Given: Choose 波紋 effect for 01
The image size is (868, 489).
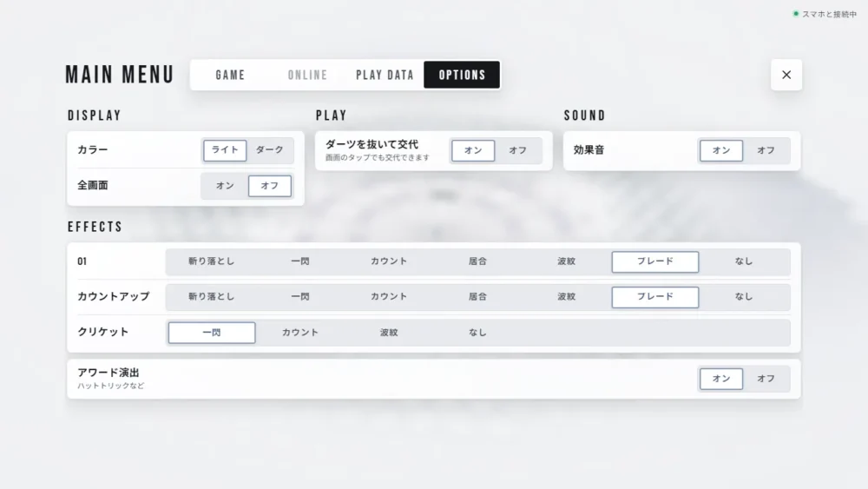Looking at the screenshot, I should click(x=566, y=261).
